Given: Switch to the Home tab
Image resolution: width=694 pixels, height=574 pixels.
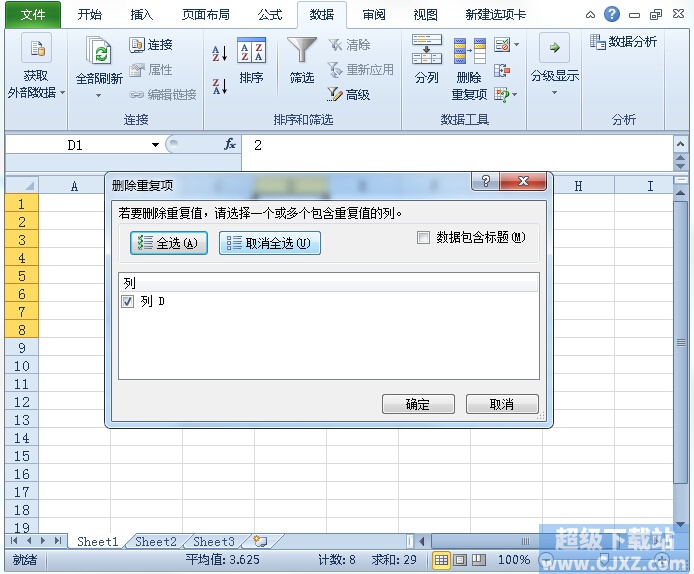Looking at the screenshot, I should click(x=90, y=15).
